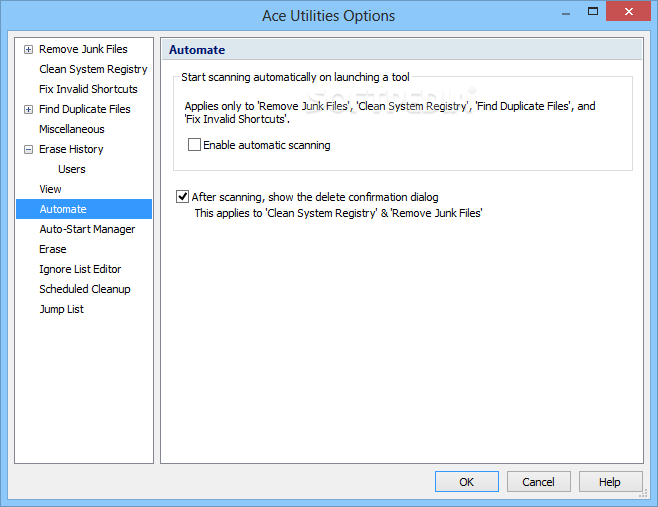This screenshot has width=658, height=507.
Task: Click the Ace Utilities Options title bar
Action: point(328,16)
